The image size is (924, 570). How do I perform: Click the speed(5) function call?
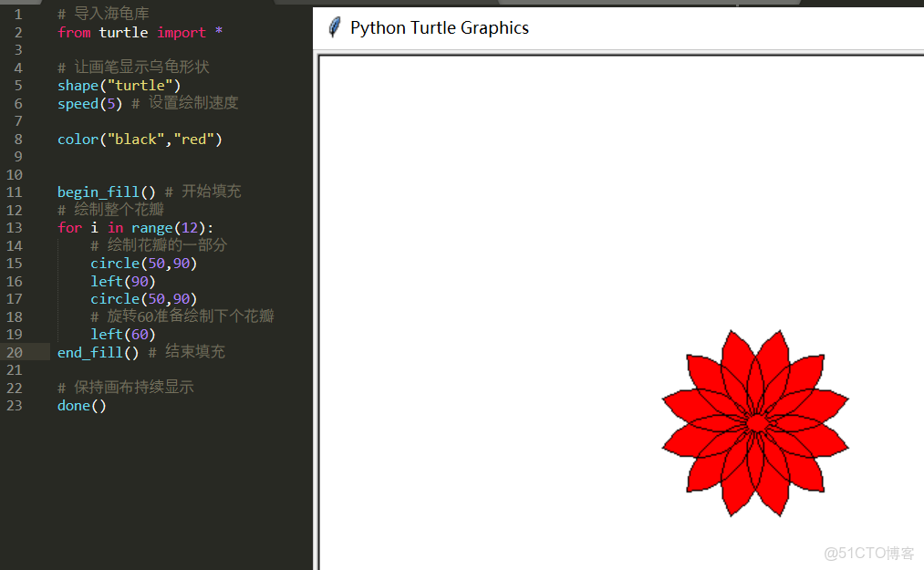coord(89,104)
